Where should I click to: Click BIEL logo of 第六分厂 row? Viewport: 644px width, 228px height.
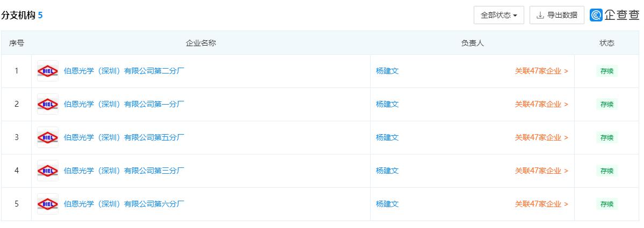tap(48, 204)
